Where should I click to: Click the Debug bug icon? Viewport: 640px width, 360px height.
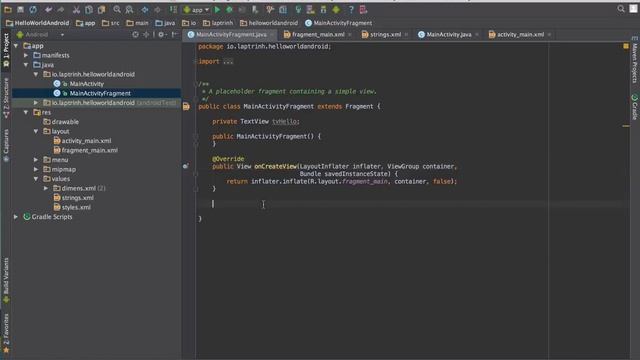point(229,9)
